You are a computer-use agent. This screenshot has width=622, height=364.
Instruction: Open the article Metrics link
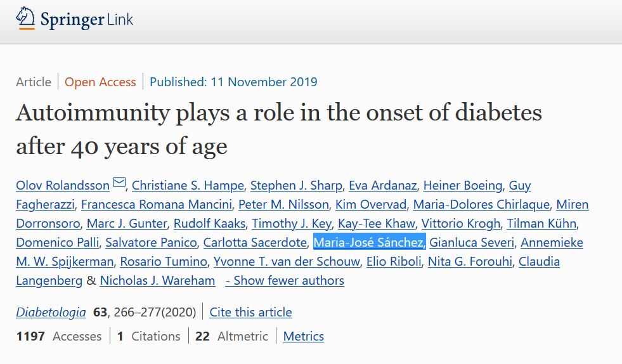tap(303, 337)
